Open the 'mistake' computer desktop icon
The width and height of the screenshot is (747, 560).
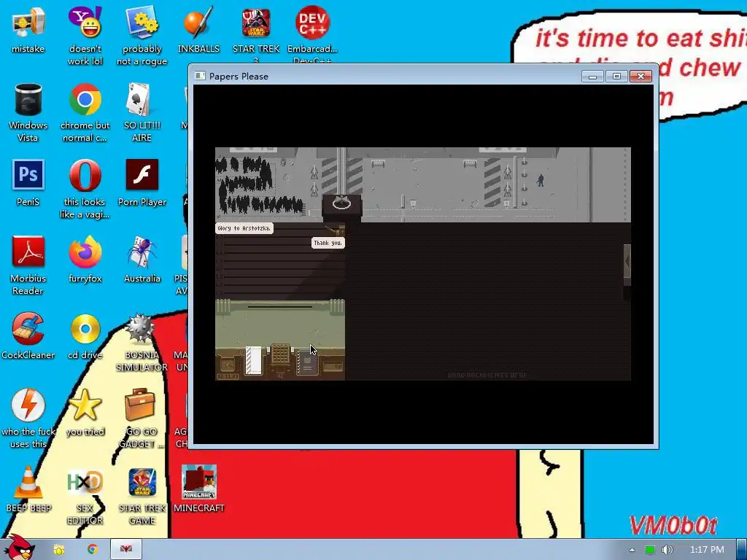(x=28, y=23)
